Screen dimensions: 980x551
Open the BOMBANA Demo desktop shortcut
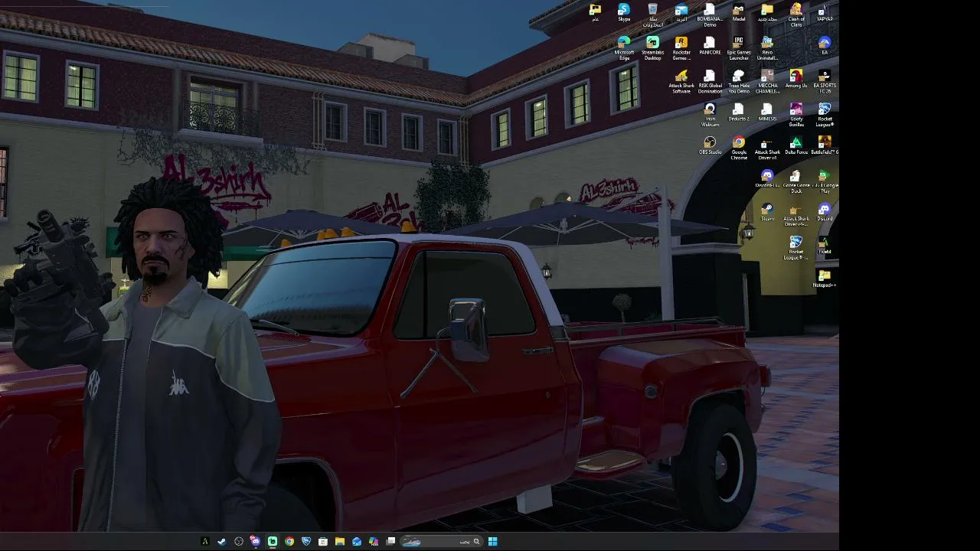tap(710, 15)
